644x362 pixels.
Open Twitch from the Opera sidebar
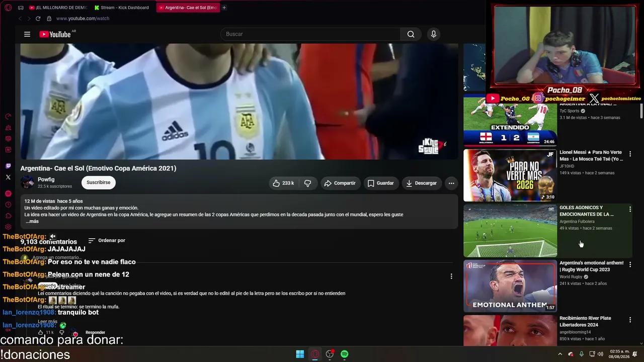coord(8,166)
